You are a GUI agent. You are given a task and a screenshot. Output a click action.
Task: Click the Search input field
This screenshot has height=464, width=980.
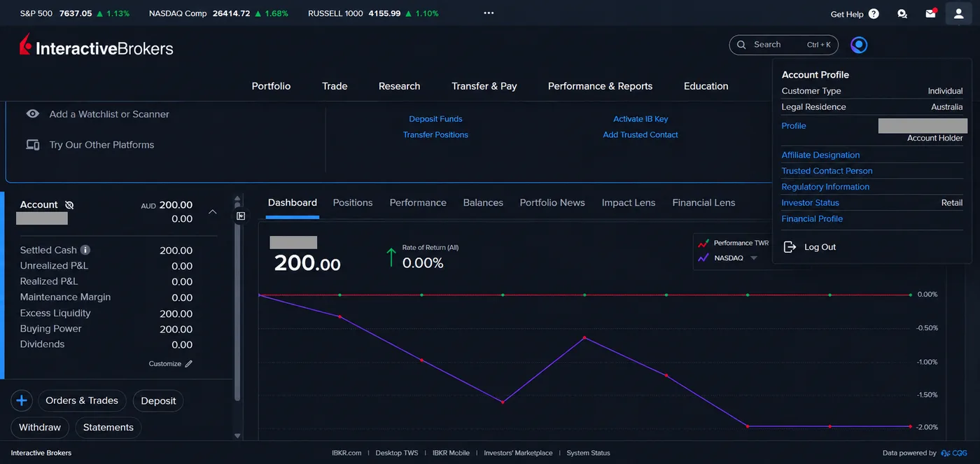click(783, 45)
